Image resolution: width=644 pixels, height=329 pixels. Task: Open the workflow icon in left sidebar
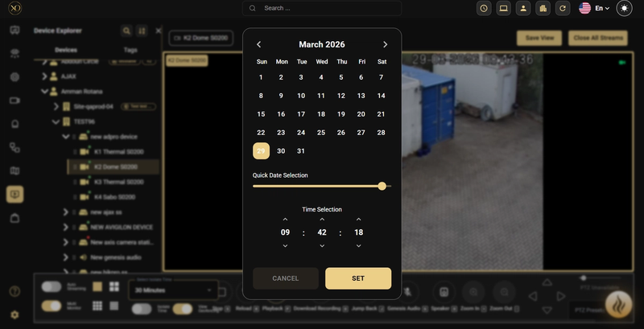[14, 148]
